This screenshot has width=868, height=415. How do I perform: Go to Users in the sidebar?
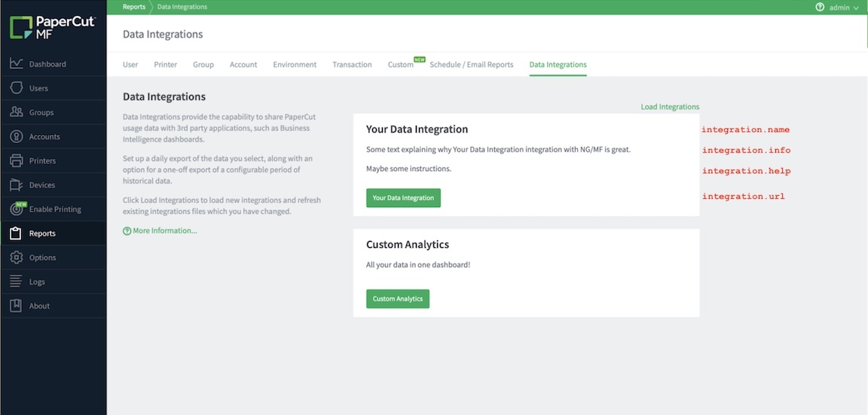(53, 88)
